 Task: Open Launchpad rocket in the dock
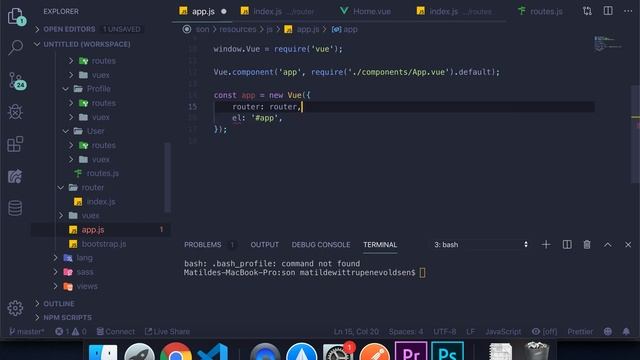pyautogui.click(x=139, y=352)
